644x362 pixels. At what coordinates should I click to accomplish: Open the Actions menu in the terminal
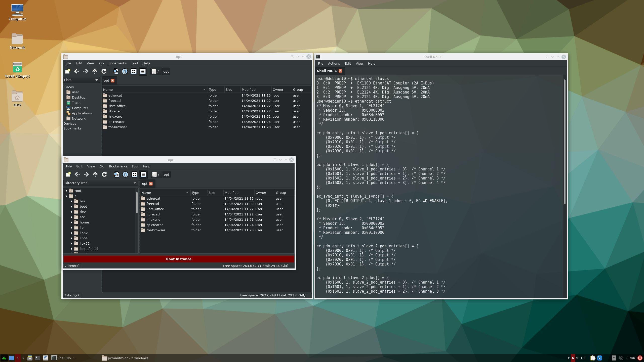334,63
